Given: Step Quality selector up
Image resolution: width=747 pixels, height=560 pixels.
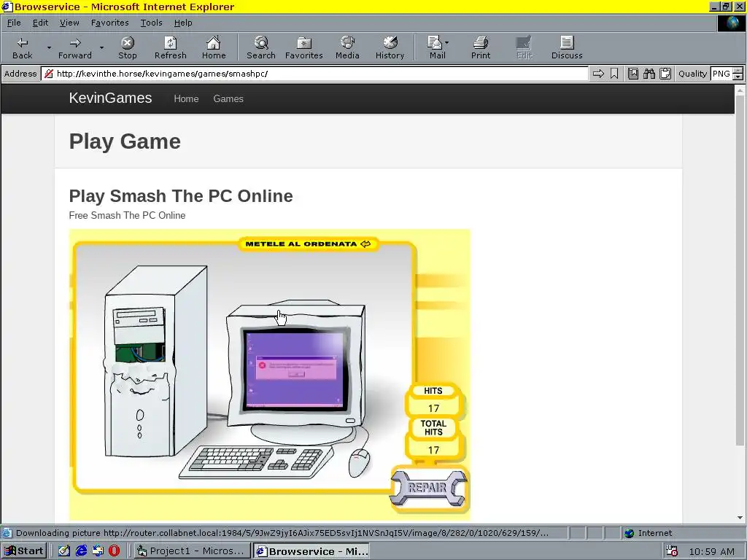Looking at the screenshot, I should pyautogui.click(x=738, y=71).
